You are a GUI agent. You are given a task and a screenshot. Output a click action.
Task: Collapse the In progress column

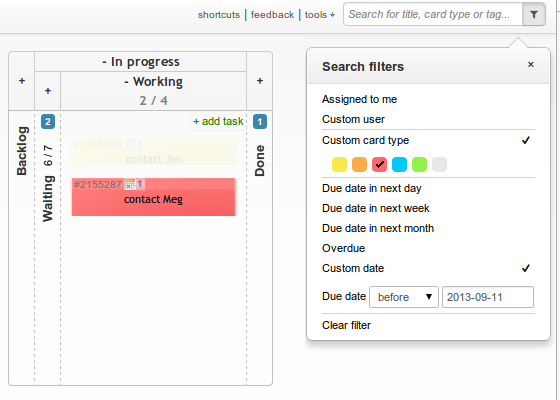pos(104,62)
